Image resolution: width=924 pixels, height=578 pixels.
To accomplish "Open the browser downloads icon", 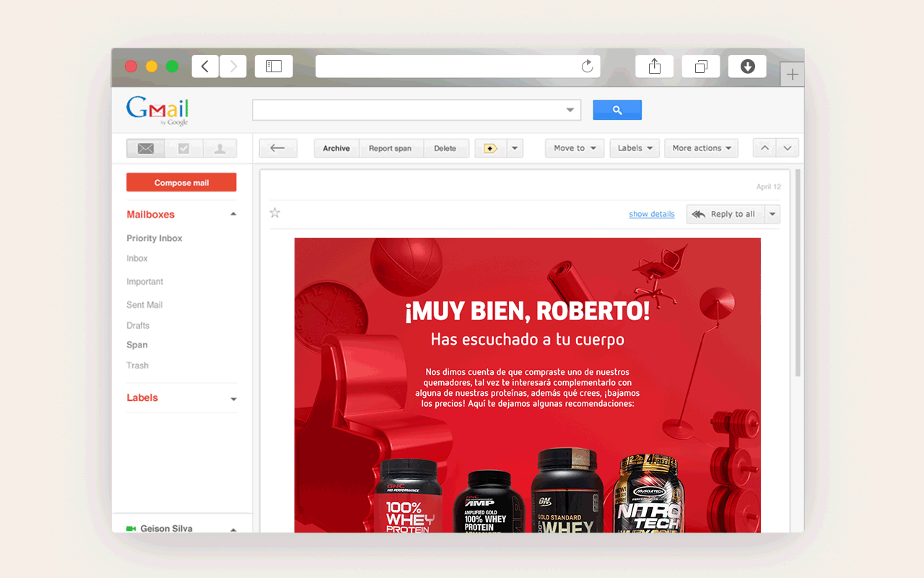I will click(x=747, y=66).
